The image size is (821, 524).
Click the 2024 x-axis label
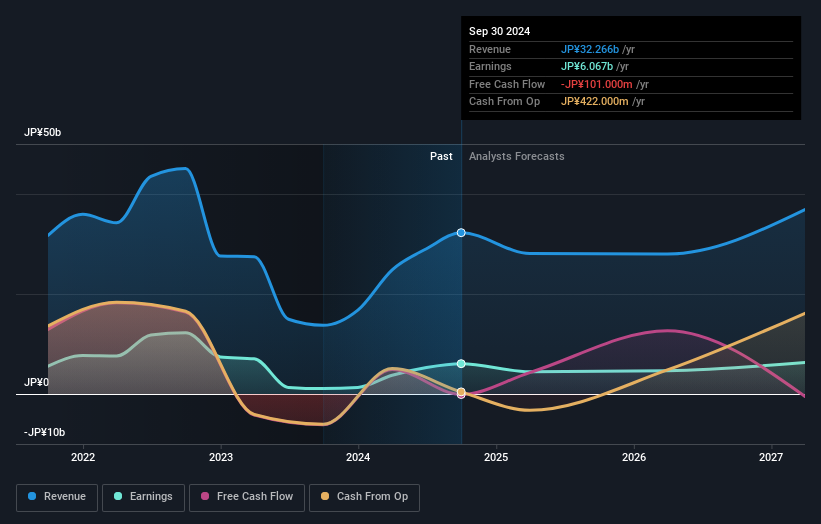(x=358, y=458)
